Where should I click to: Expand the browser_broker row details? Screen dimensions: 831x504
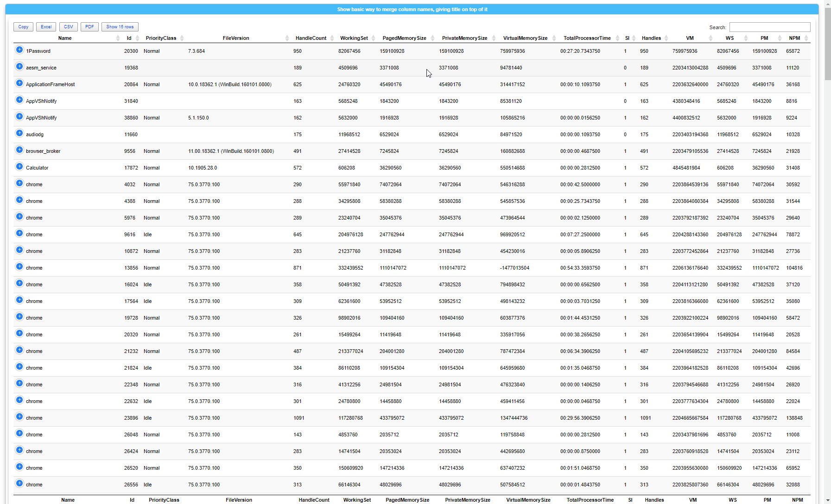tap(19, 150)
